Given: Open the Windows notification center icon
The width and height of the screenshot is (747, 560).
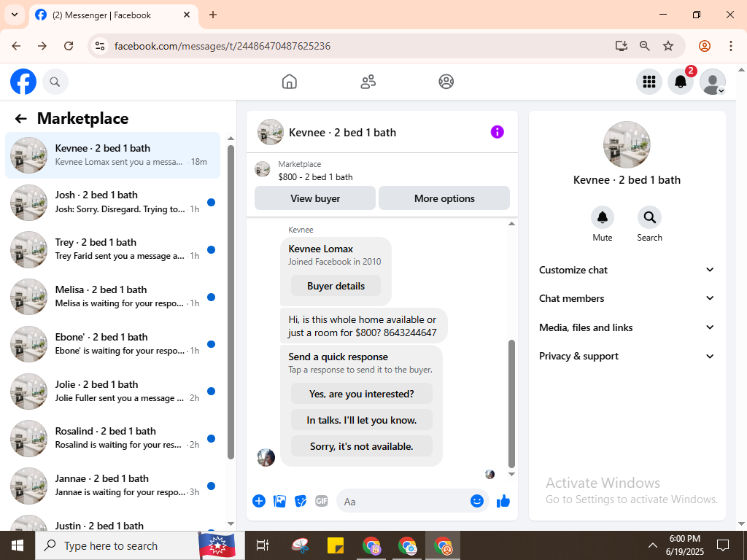Looking at the screenshot, I should [x=723, y=545].
